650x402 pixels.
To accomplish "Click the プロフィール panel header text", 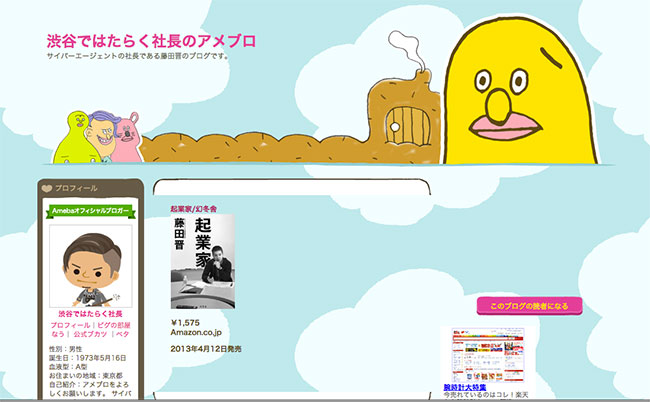I will click(x=76, y=188).
